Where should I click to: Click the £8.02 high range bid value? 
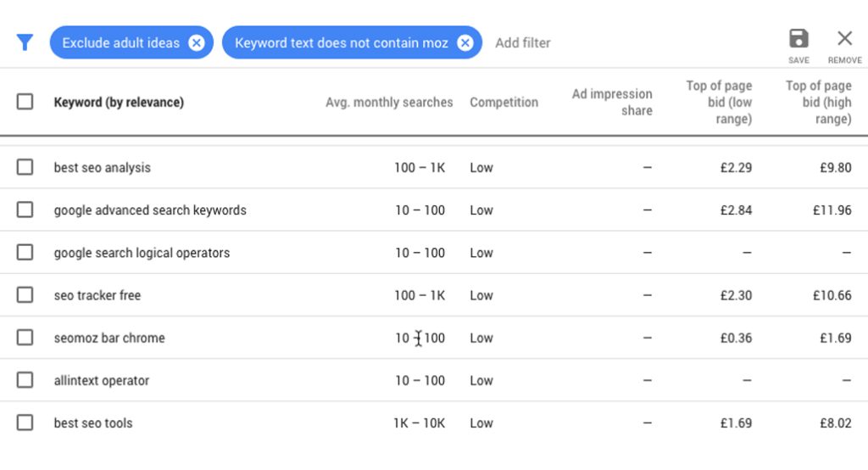tap(835, 423)
